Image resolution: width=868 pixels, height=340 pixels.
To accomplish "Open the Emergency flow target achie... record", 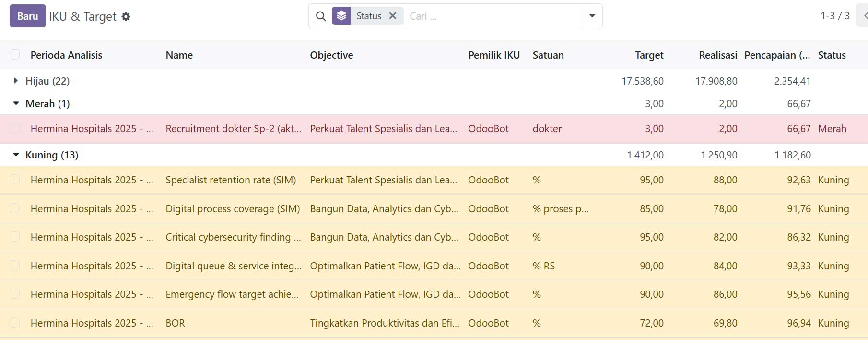I will (x=232, y=294).
